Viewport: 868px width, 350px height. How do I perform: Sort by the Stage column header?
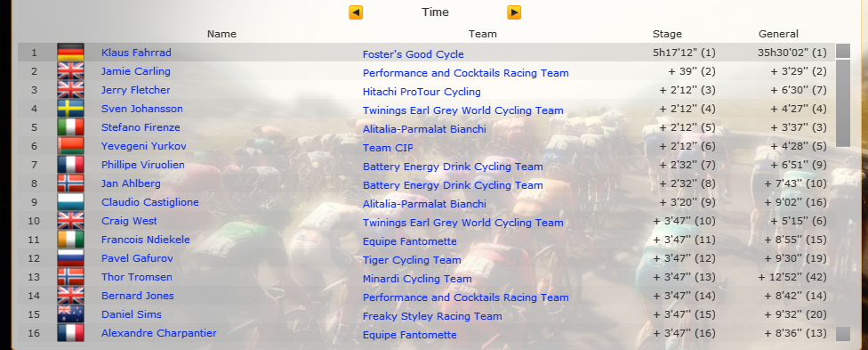tap(667, 34)
